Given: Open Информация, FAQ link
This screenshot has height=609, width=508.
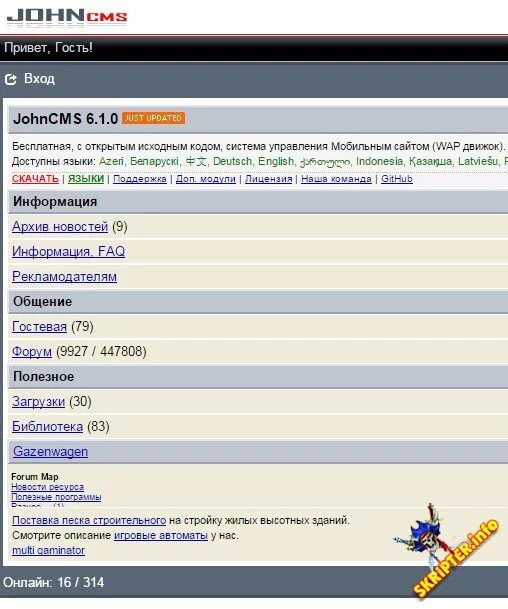Looking at the screenshot, I should point(68,251).
